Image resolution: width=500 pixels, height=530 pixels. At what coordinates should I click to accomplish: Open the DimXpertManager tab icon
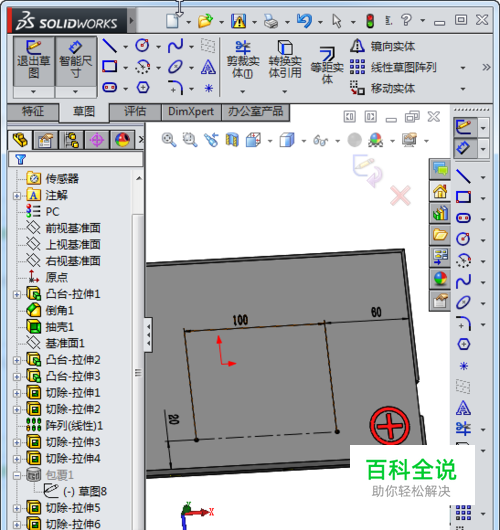tap(97, 140)
